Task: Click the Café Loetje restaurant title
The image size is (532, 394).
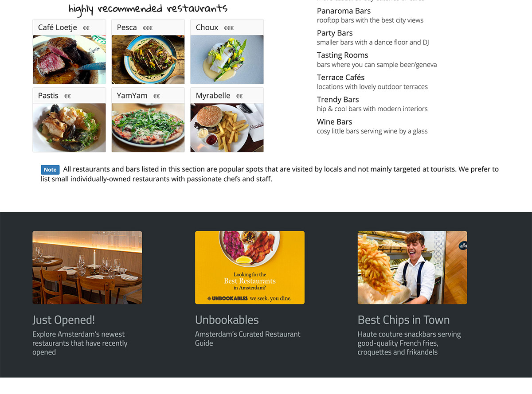Action: (58, 27)
